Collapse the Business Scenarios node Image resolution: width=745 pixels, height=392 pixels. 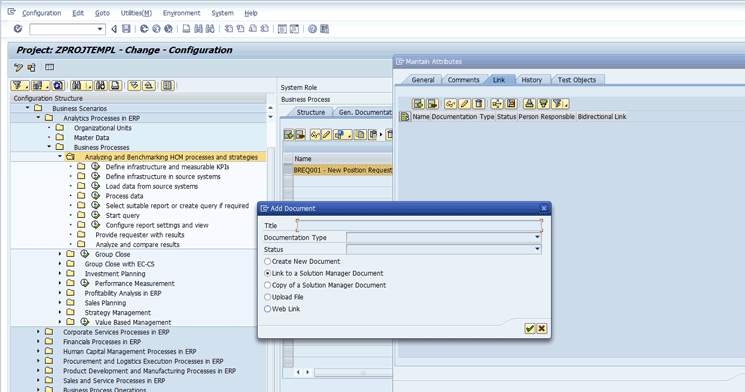28,108
